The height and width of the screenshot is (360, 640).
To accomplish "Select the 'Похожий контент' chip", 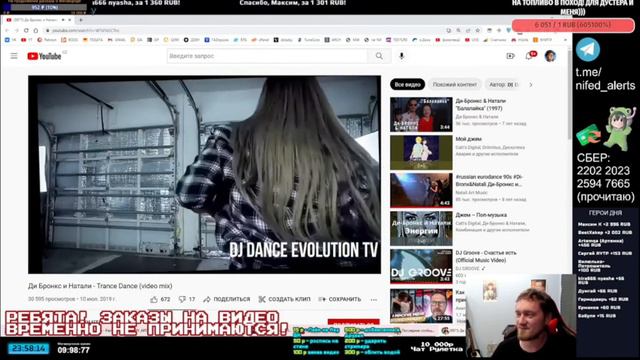I will point(455,84).
